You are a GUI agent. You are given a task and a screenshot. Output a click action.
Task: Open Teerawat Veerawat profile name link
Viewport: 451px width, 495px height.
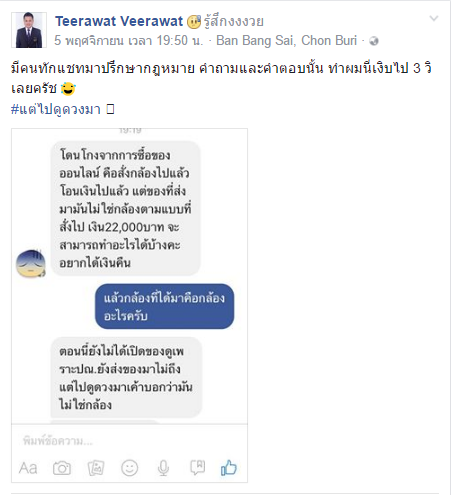point(119,21)
